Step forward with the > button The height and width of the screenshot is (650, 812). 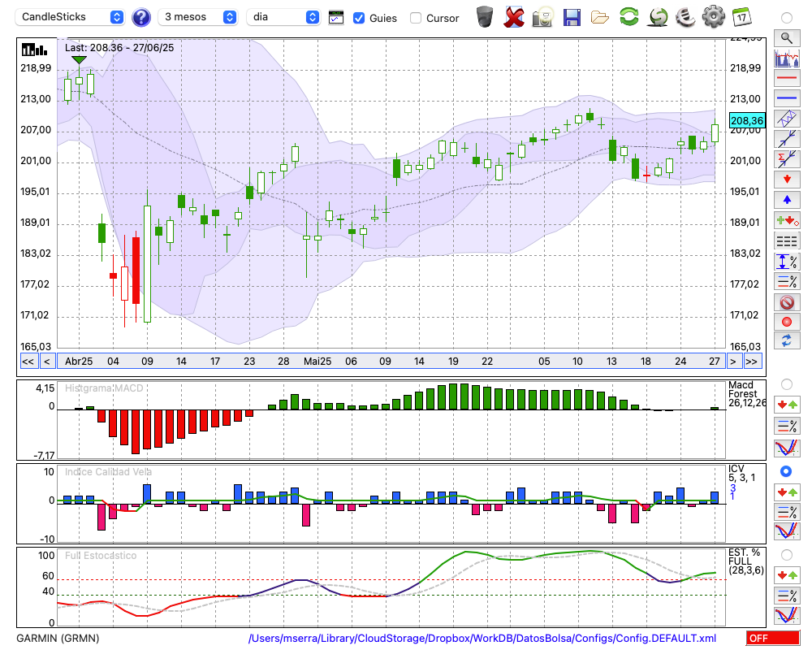pyautogui.click(x=732, y=362)
